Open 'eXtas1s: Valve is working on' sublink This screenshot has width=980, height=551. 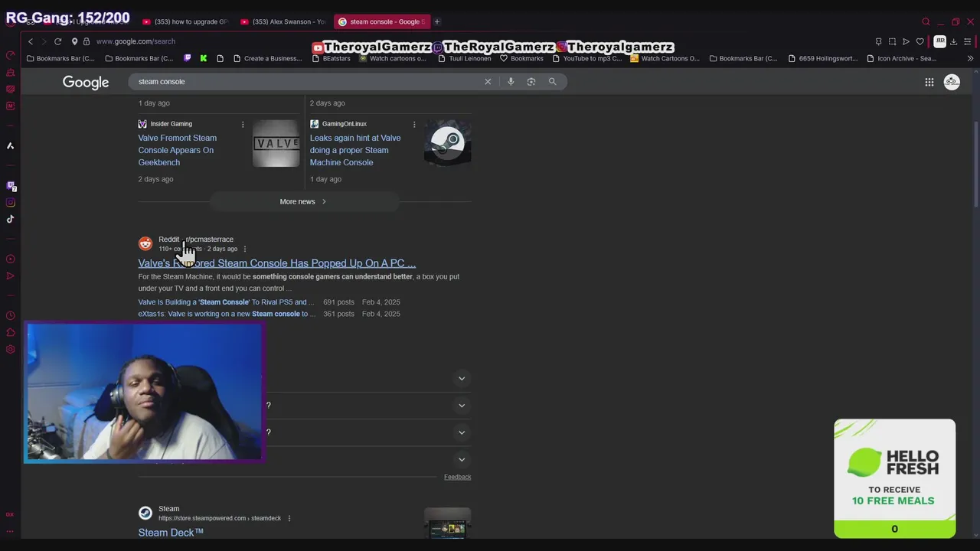pos(226,314)
